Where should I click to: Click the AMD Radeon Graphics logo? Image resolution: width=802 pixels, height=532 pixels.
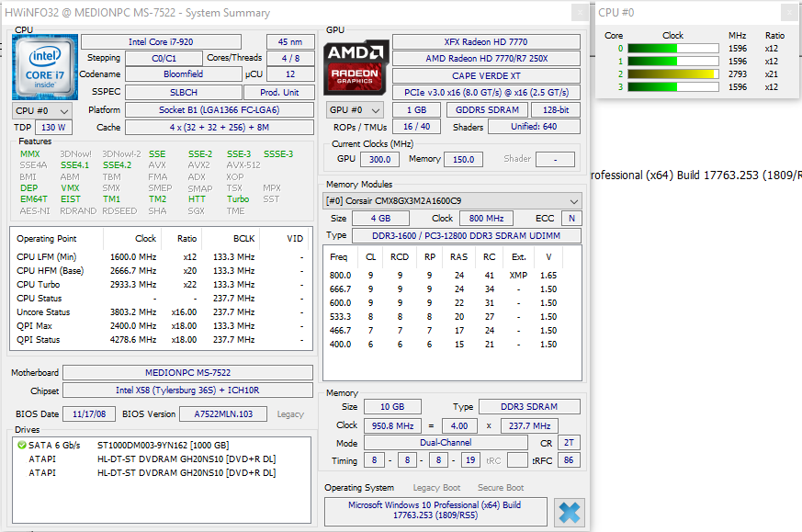tap(355, 67)
